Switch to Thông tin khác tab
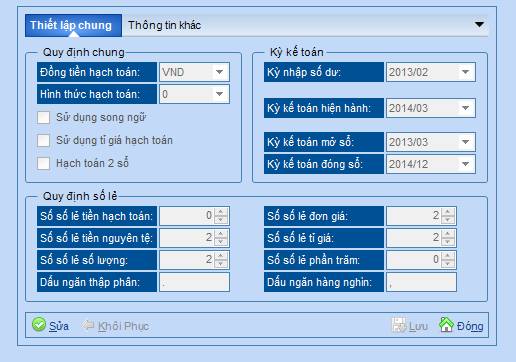 click(165, 25)
